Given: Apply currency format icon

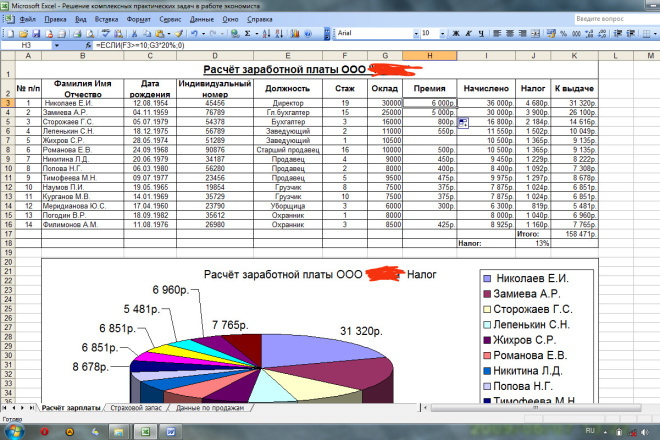Looking at the screenshot, I should (x=551, y=33).
